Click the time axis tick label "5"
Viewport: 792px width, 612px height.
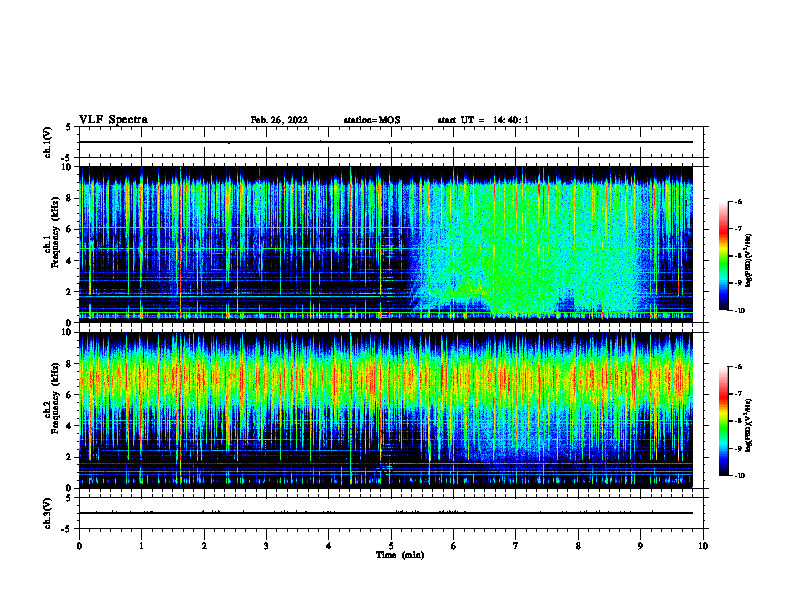[x=391, y=546]
